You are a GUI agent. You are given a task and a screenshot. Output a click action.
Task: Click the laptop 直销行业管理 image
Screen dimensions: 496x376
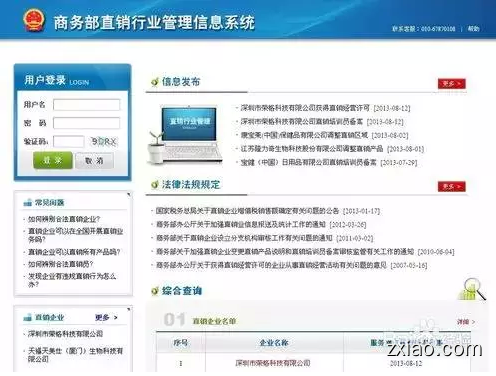(185, 134)
